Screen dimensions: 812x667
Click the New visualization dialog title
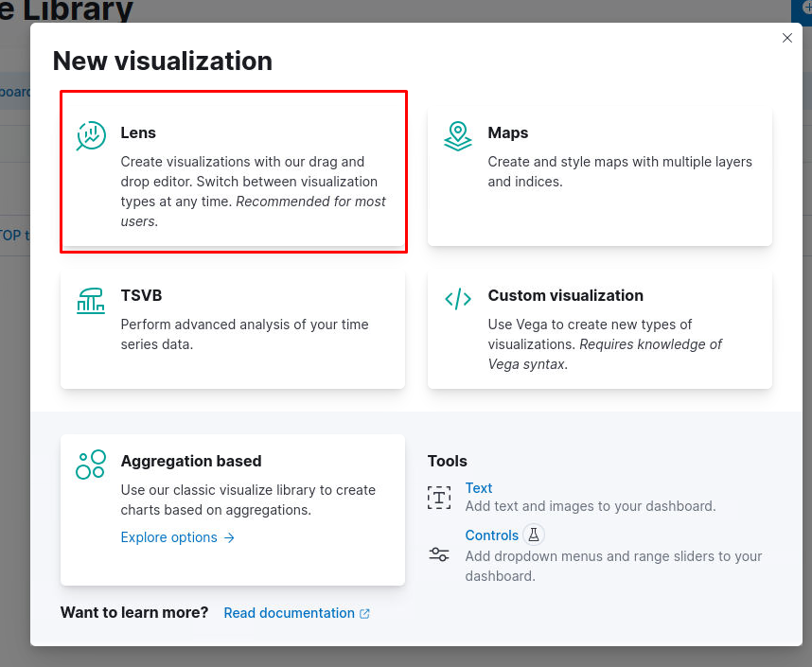pos(163,61)
